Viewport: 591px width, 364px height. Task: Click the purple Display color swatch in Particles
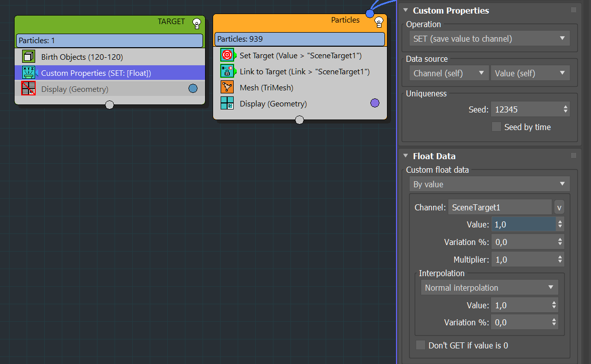[x=374, y=103]
